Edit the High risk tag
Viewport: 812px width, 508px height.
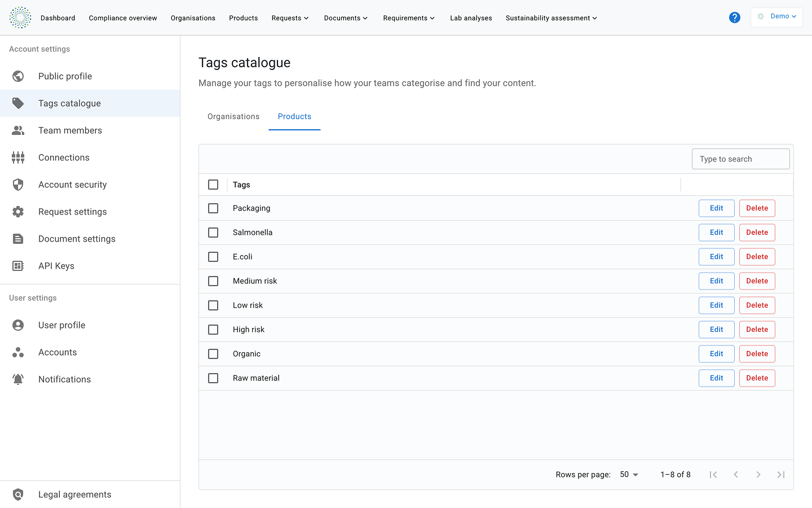717,330
